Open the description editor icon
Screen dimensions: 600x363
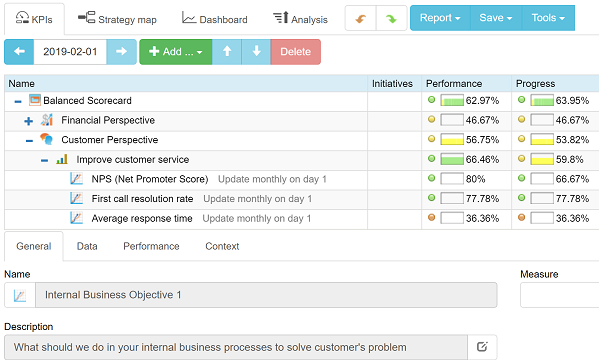pos(482,347)
